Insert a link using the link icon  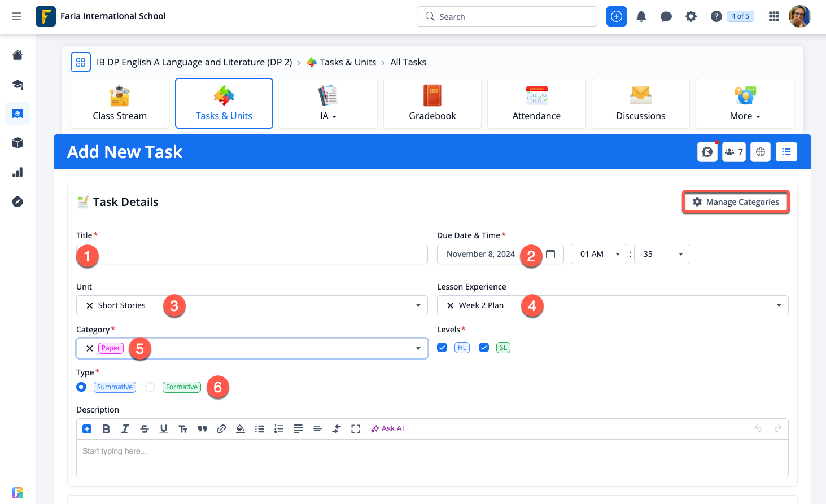(x=221, y=429)
